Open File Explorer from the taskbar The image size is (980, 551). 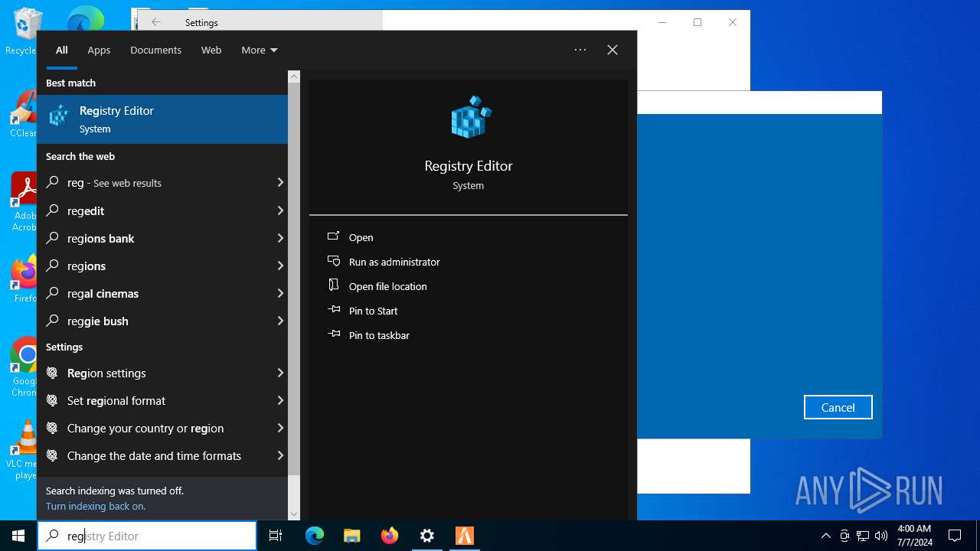[x=352, y=536]
